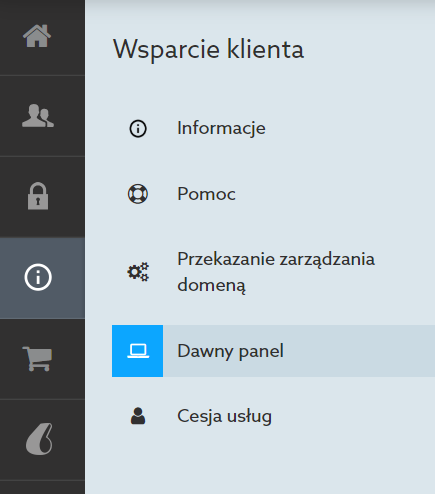Select the users icon in the sidebar
435x494 pixels.
point(38,116)
